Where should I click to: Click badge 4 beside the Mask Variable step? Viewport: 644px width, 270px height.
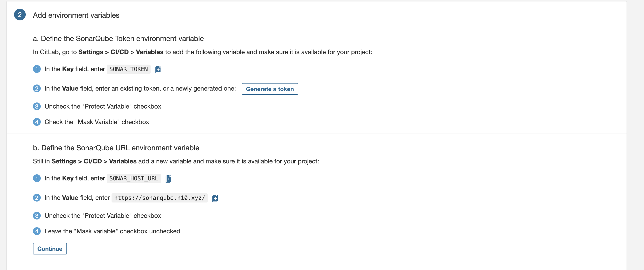[x=37, y=122]
